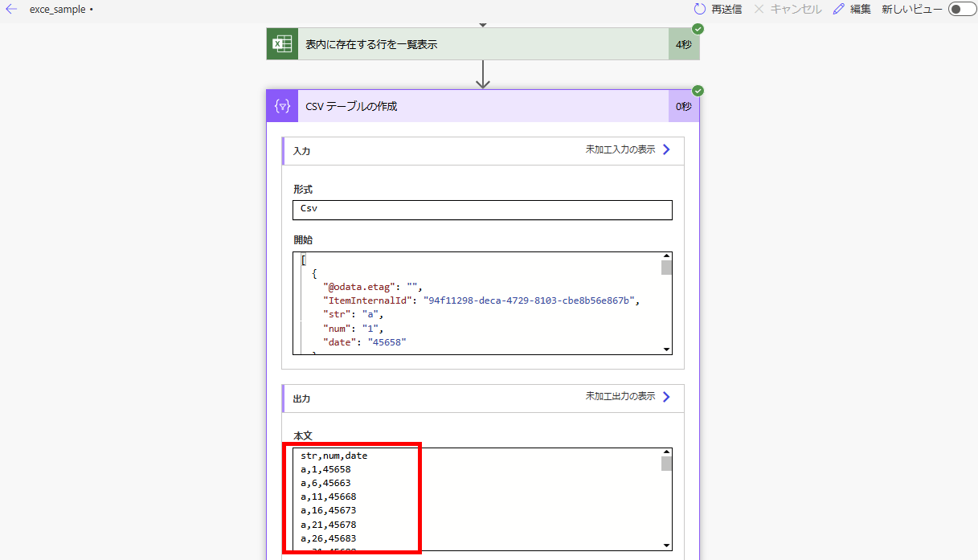Click the green success checkmark on 表内に存在する行を一覧表示
Image resolution: width=978 pixels, height=560 pixels.
(697, 28)
